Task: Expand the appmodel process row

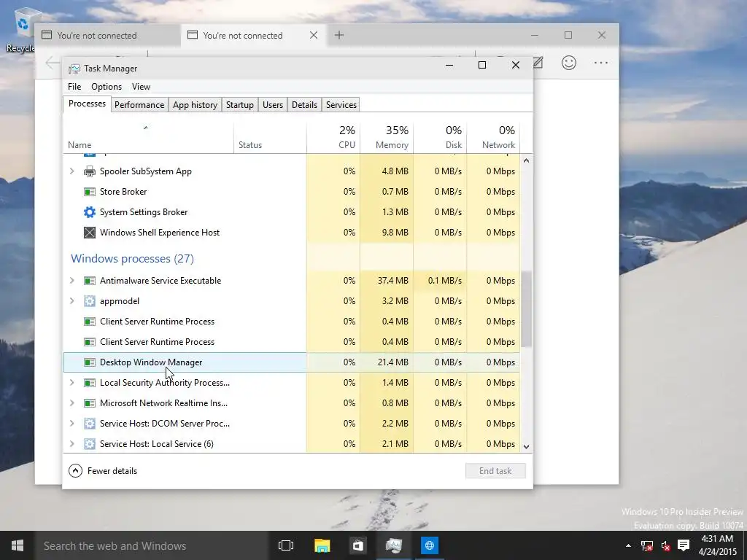Action: point(72,301)
